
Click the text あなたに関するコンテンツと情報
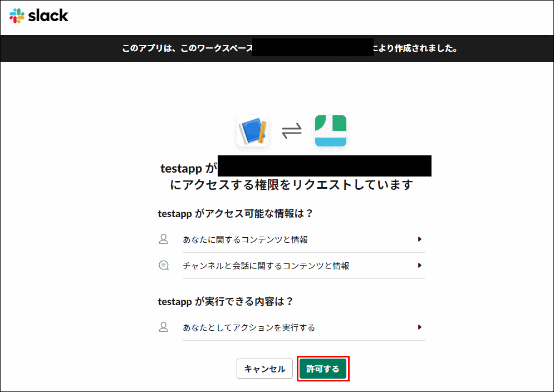click(x=245, y=239)
